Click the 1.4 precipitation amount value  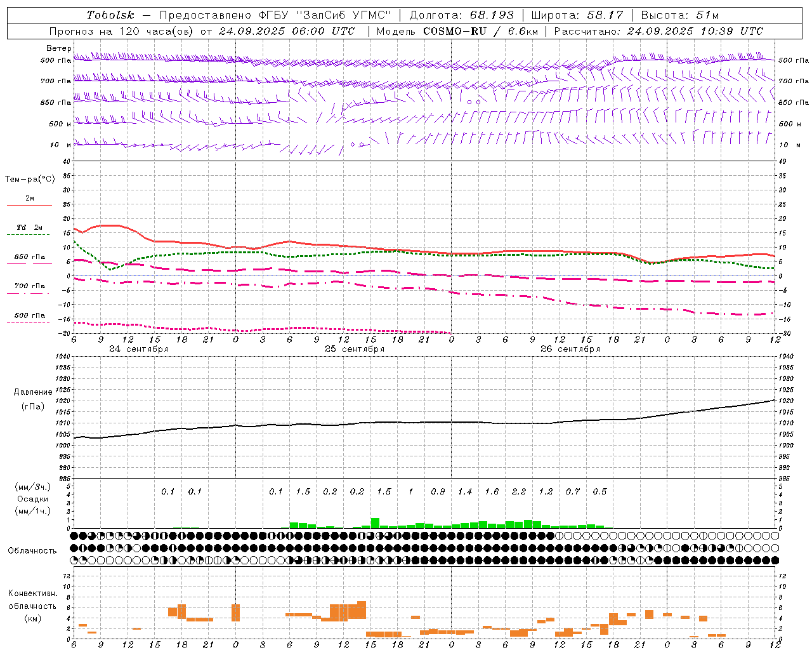pyautogui.click(x=465, y=492)
